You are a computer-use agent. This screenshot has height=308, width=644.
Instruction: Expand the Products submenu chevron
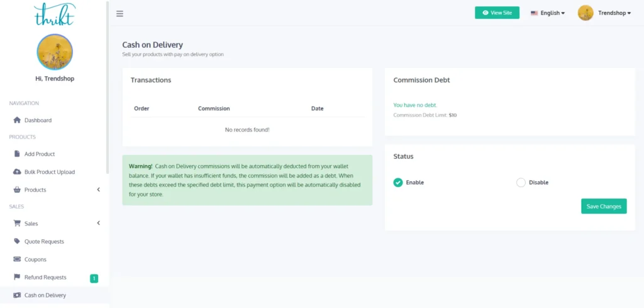pos(98,190)
